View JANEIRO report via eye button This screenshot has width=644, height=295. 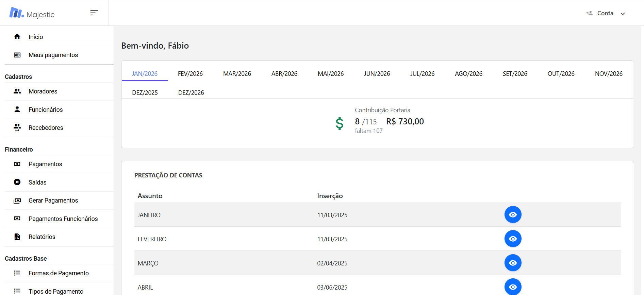pyautogui.click(x=513, y=215)
